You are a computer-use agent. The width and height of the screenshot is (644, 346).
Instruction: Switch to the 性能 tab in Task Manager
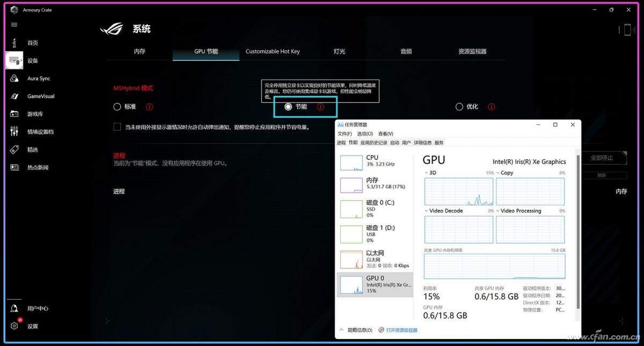(x=353, y=143)
